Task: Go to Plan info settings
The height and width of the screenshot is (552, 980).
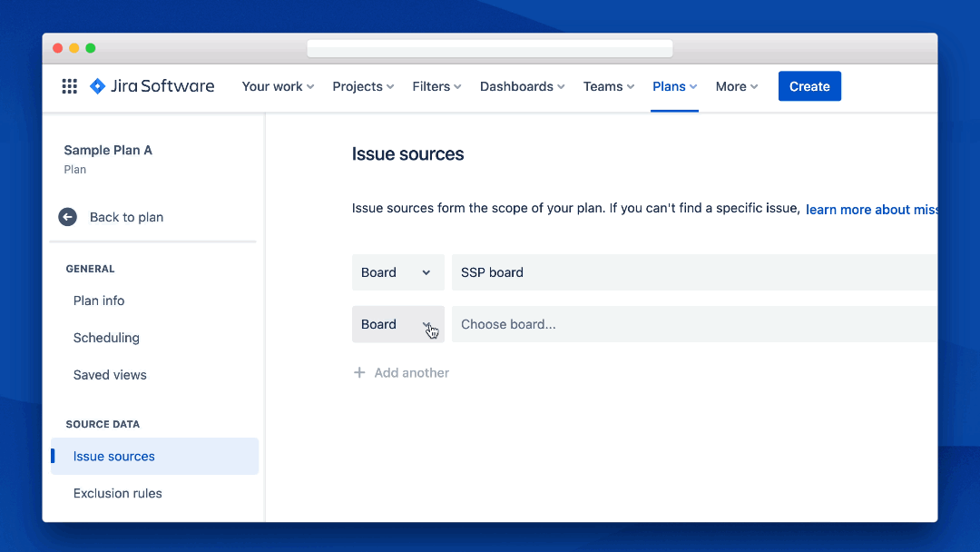Action: coord(100,301)
